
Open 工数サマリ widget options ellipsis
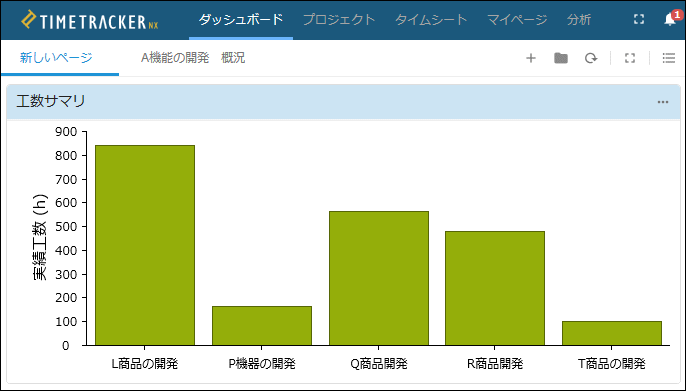coord(663,102)
